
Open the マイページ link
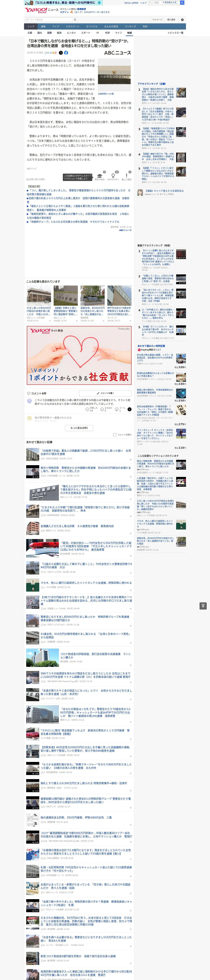coord(157,19)
